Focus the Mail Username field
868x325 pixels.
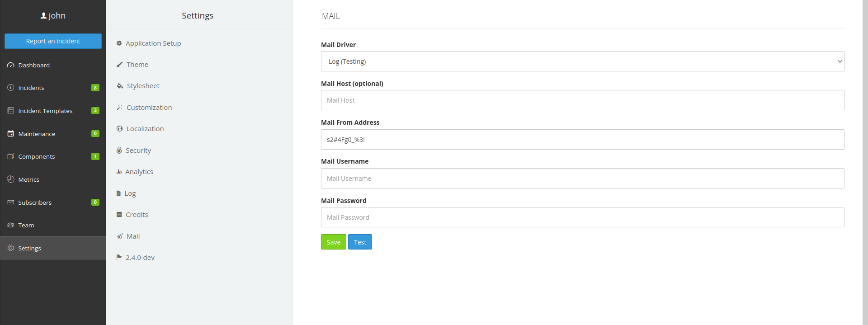point(582,178)
